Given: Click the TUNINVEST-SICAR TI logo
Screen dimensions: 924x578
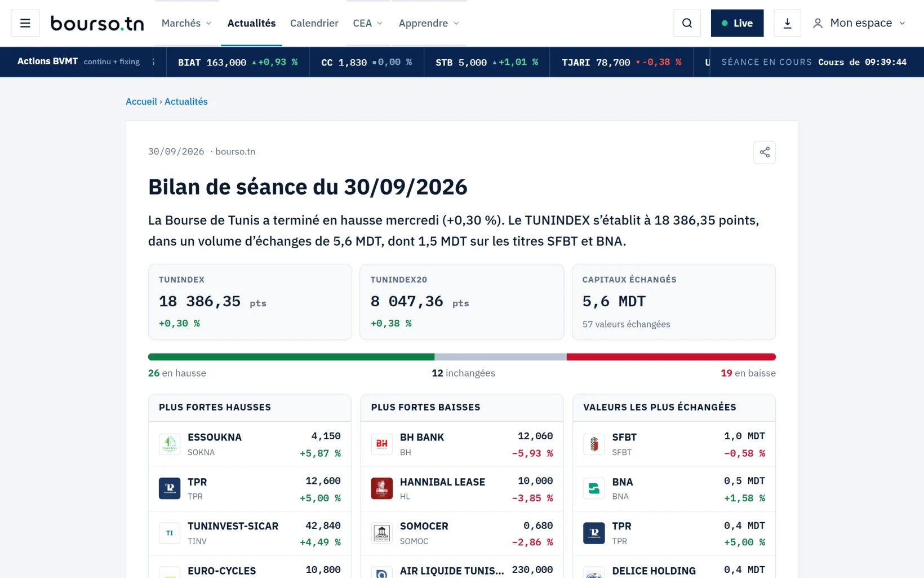Looking at the screenshot, I should click(170, 533).
